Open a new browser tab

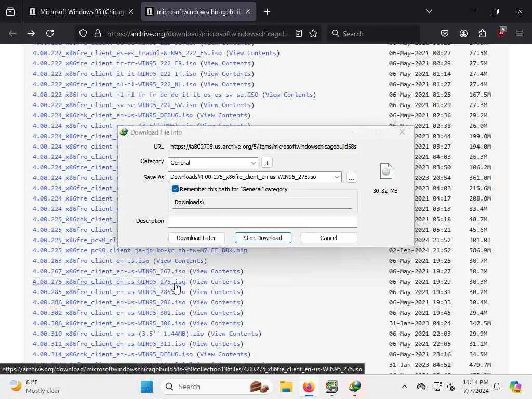click(x=268, y=12)
